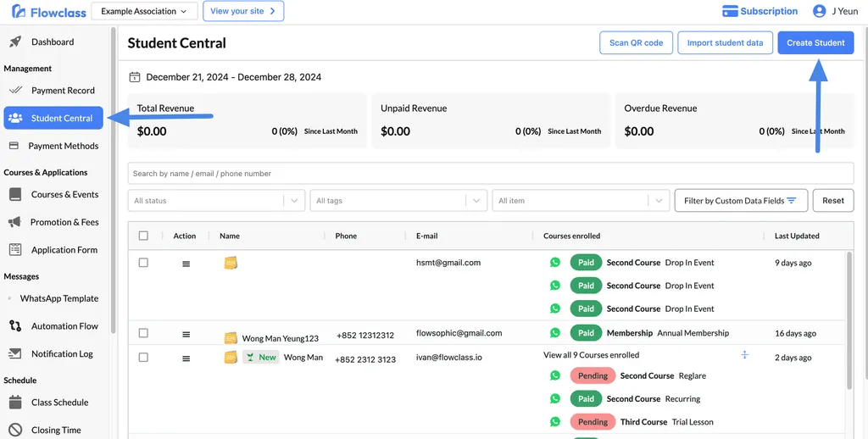The width and height of the screenshot is (868, 439).
Task: Open Class Schedule
Action: click(55, 403)
